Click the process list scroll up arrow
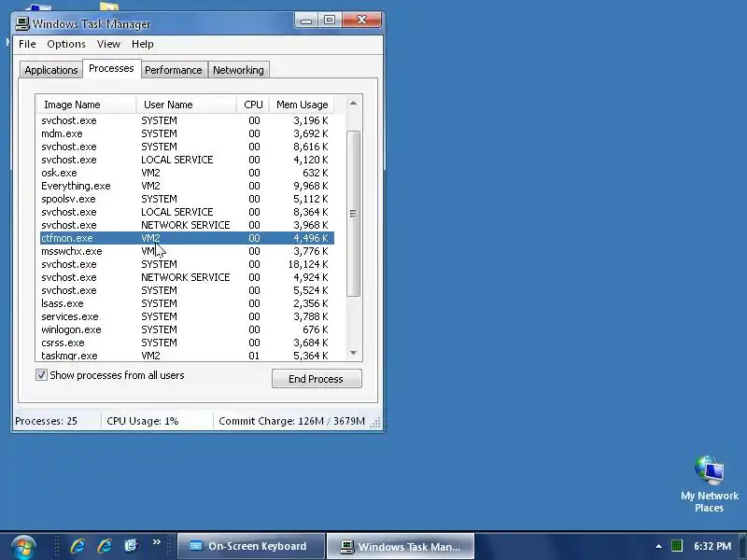This screenshot has width=747, height=560. click(353, 103)
